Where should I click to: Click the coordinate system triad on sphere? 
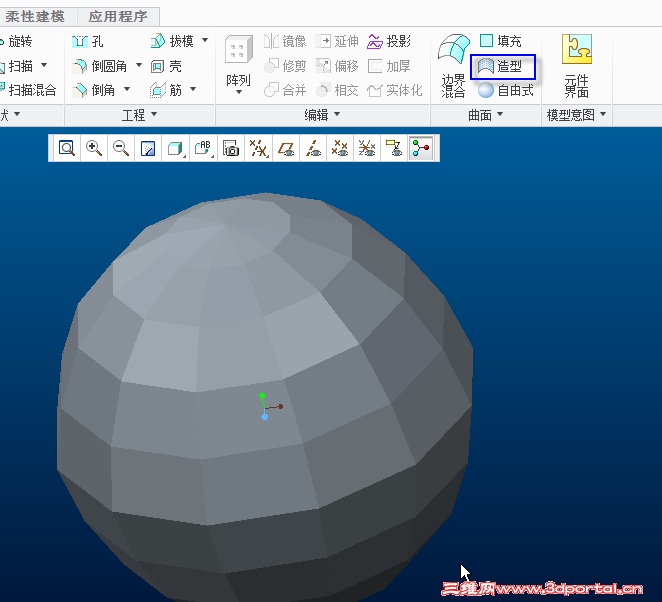pyautogui.click(x=269, y=407)
